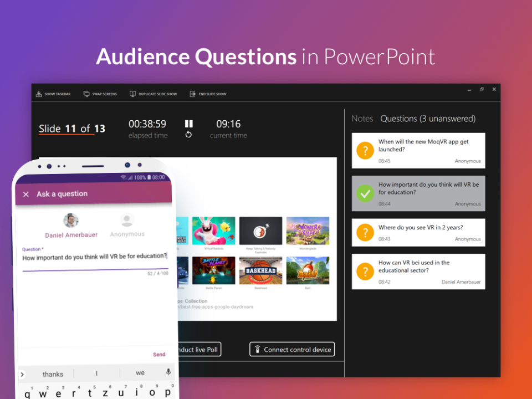
Task: Click question mark icon on VR in 2 years question
Action: coord(365,232)
